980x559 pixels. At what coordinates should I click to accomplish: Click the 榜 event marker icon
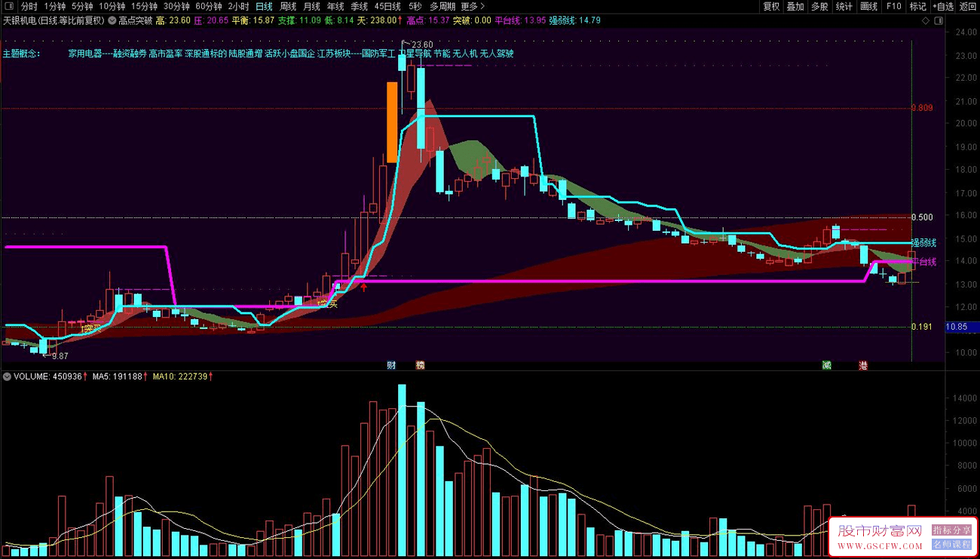pos(420,365)
